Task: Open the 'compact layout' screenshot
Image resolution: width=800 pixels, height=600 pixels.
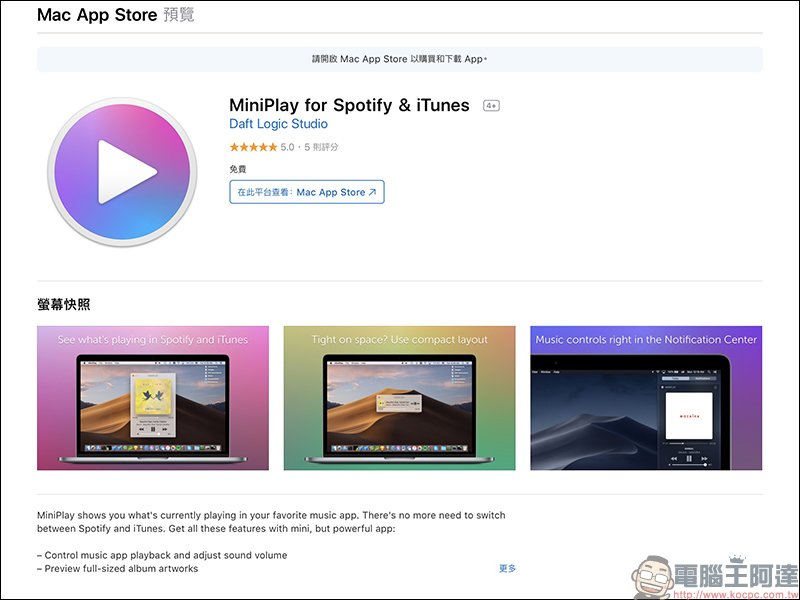Action: click(399, 398)
